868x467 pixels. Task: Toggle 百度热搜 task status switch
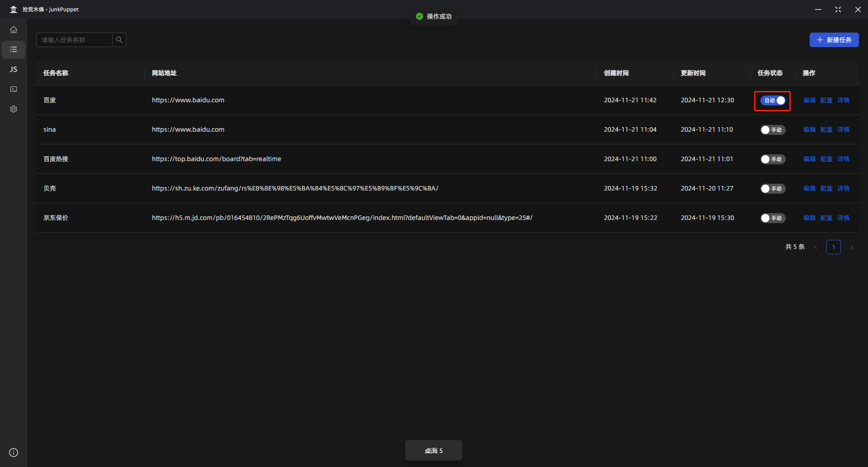[773, 159]
